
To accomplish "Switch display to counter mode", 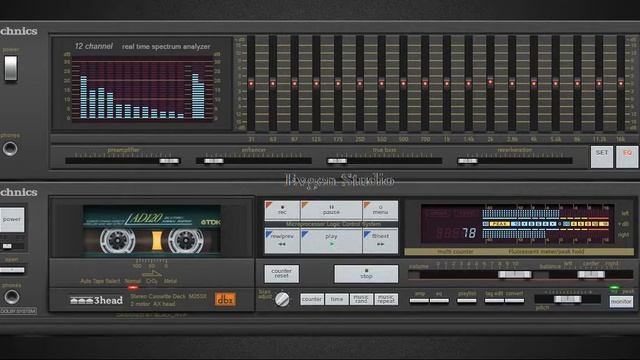I will tap(312, 299).
